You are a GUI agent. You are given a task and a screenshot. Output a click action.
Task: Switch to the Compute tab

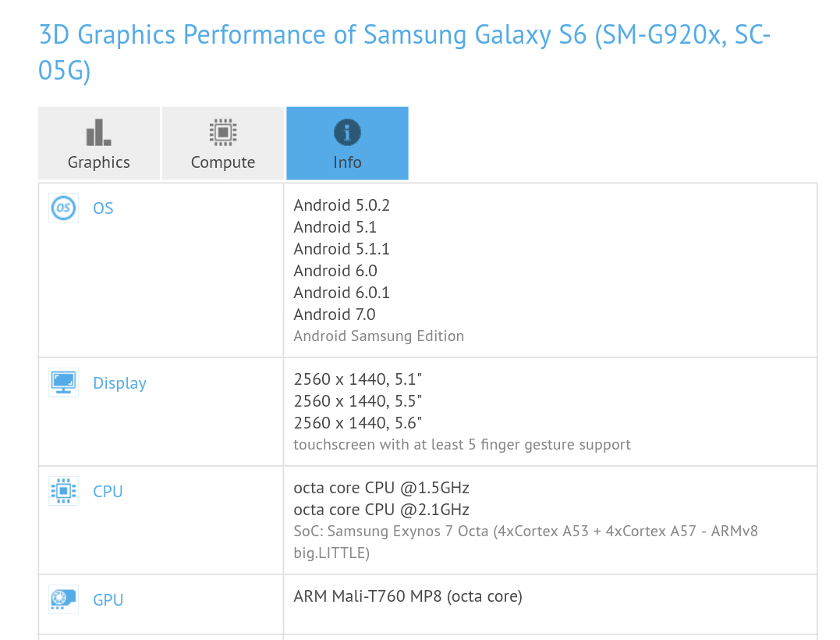[223, 143]
